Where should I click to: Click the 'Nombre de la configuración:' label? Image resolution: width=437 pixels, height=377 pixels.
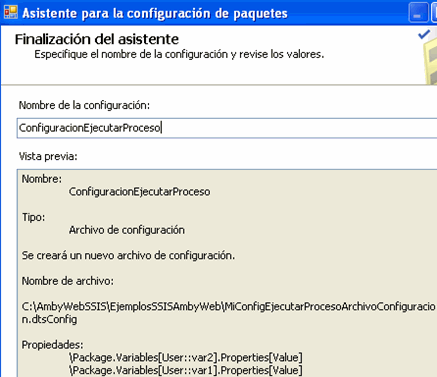pyautogui.click(x=84, y=105)
